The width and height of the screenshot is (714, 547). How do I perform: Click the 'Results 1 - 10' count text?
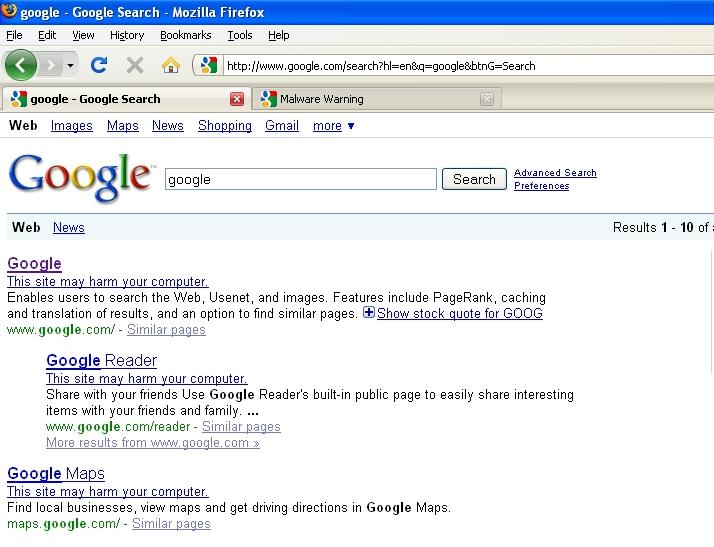pyautogui.click(x=653, y=227)
